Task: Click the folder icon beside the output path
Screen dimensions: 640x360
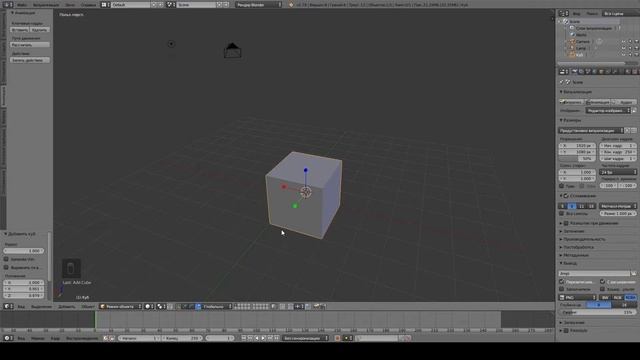Action: [633, 273]
